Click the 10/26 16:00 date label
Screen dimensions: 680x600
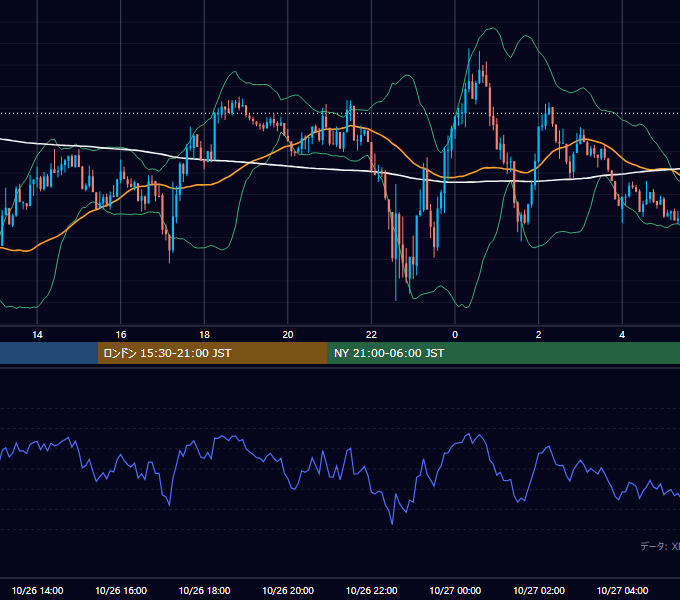121,590
